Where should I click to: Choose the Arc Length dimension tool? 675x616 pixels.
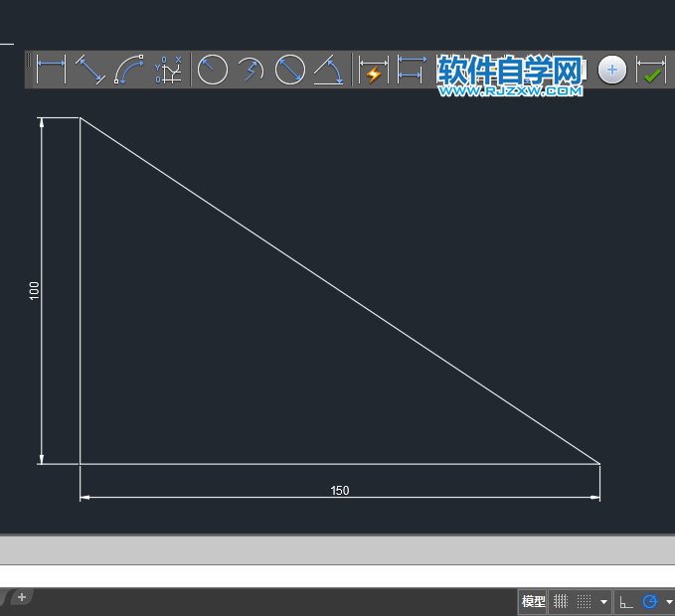[128, 69]
